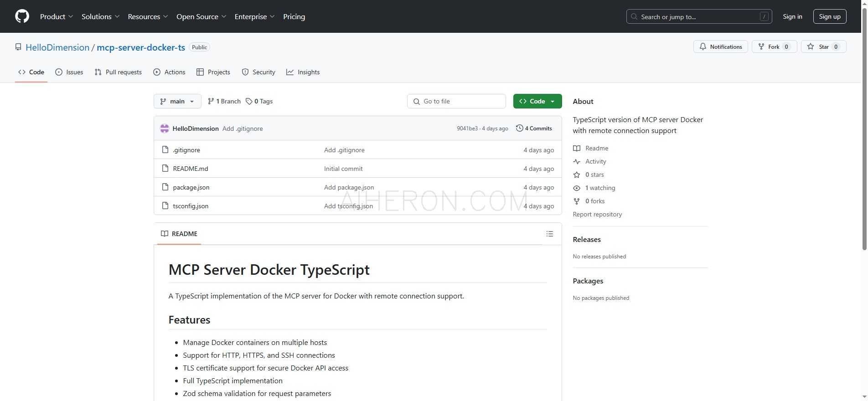The width and height of the screenshot is (868, 401).
Task: Switch to the Insights tab
Action: [303, 72]
